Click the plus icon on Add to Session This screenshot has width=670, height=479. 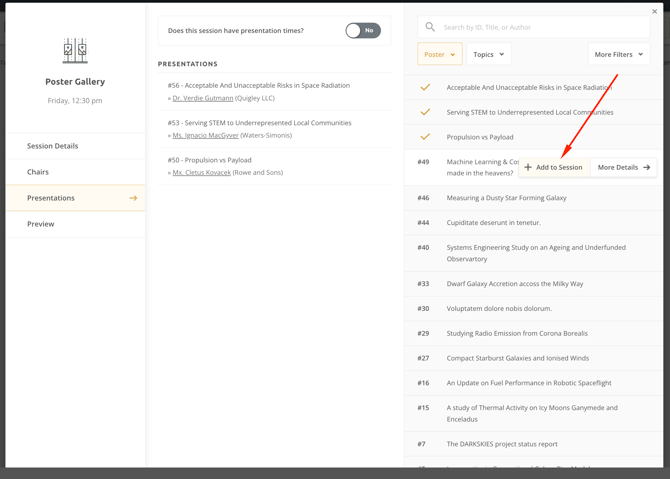528,168
